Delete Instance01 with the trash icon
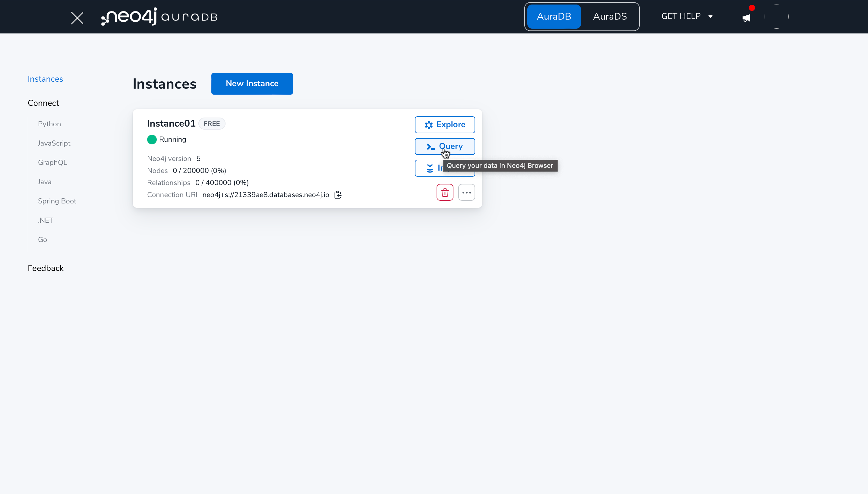 tap(445, 192)
